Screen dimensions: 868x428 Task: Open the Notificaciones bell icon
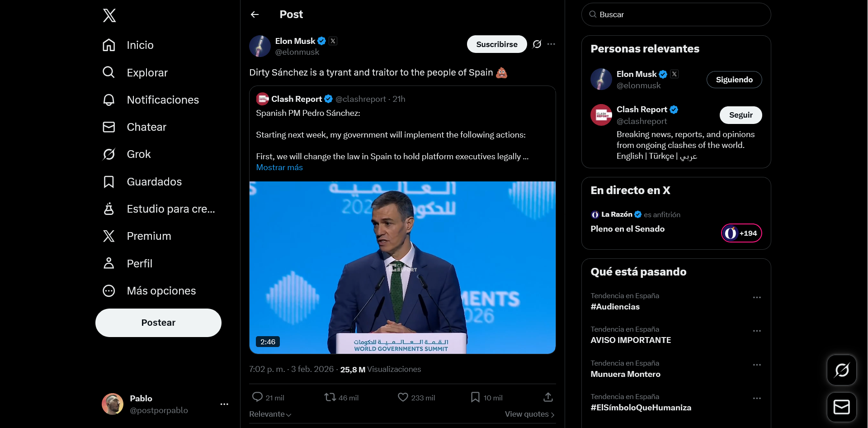[109, 100]
